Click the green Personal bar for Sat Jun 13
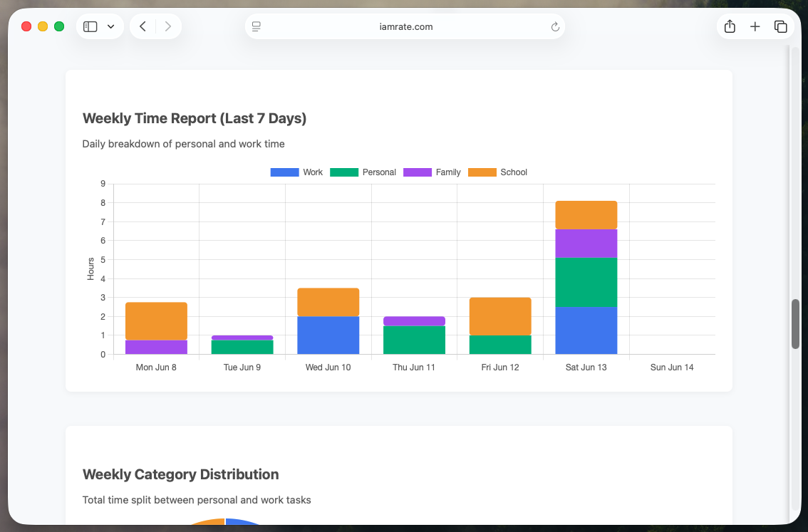The height and width of the screenshot is (532, 808). (x=586, y=282)
